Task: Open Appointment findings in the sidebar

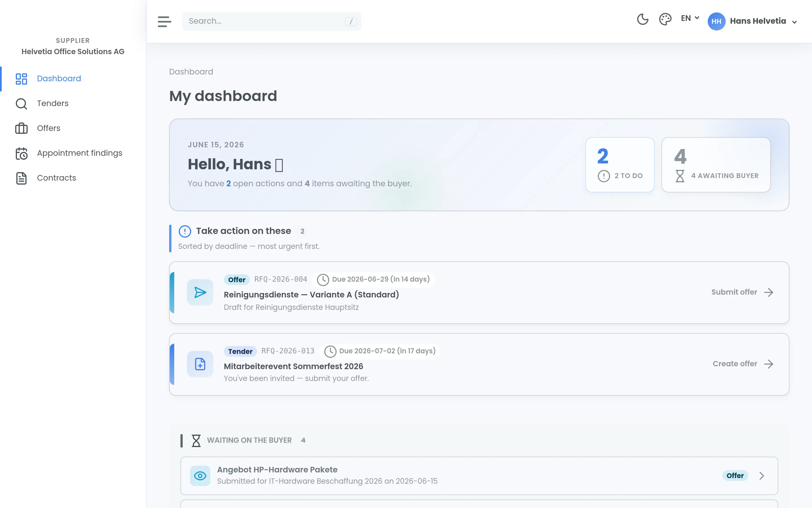Action: point(73,153)
